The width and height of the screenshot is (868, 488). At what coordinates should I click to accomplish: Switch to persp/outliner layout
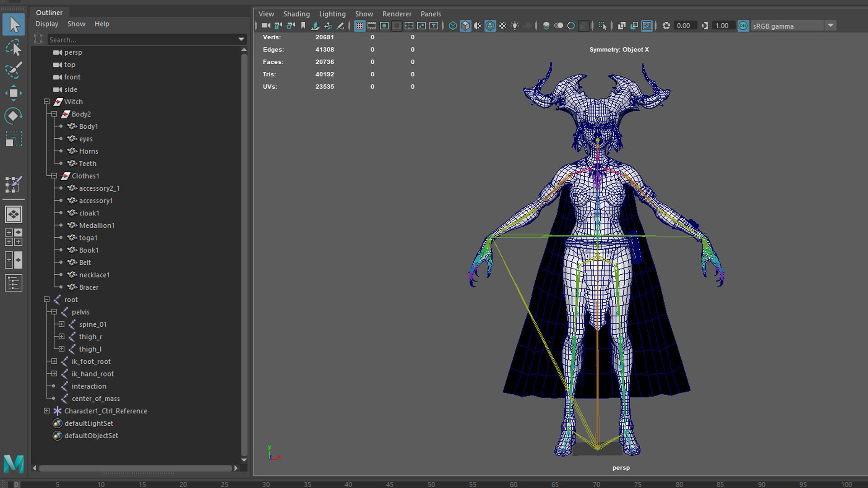coord(14,260)
